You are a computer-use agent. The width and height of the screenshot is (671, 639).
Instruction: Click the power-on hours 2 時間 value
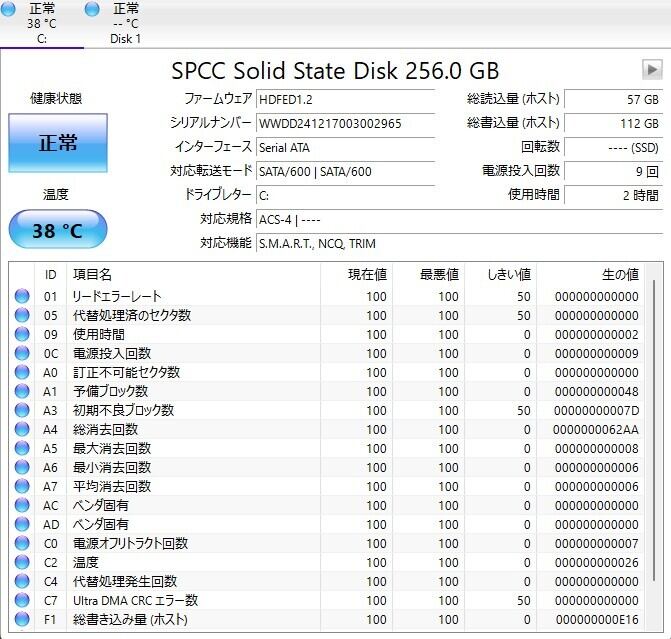click(614, 196)
